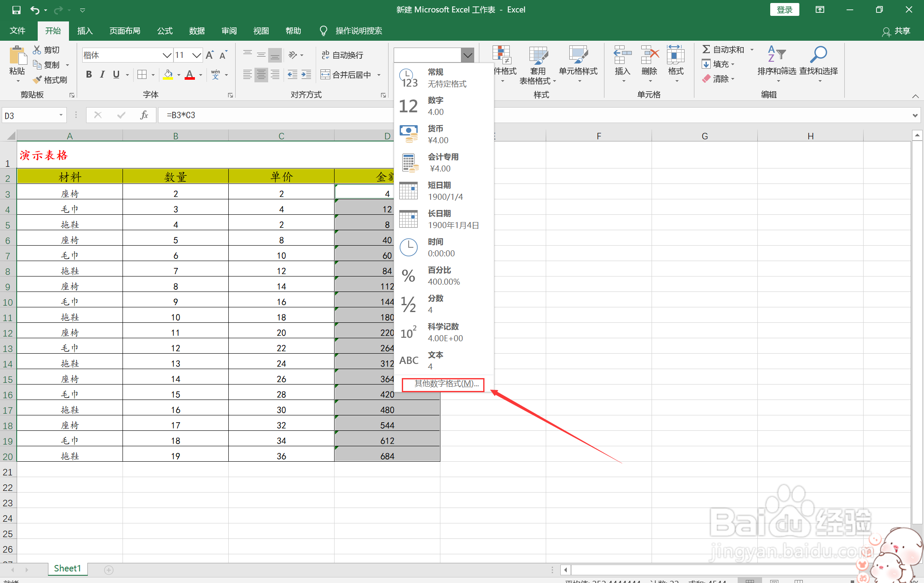The image size is (924, 583).
Task: Click the 登录 sign-in button
Action: [x=784, y=9]
